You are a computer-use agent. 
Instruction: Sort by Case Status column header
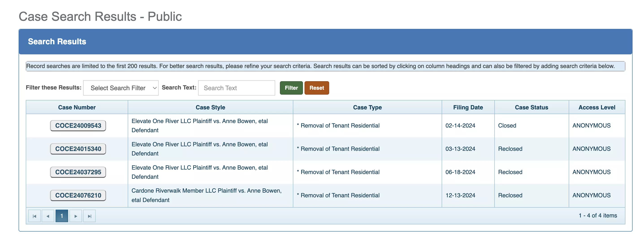tap(532, 107)
